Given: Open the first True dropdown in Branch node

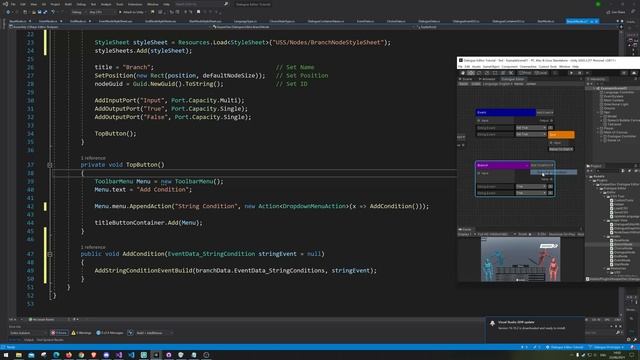Looking at the screenshot, I should [x=531, y=187].
